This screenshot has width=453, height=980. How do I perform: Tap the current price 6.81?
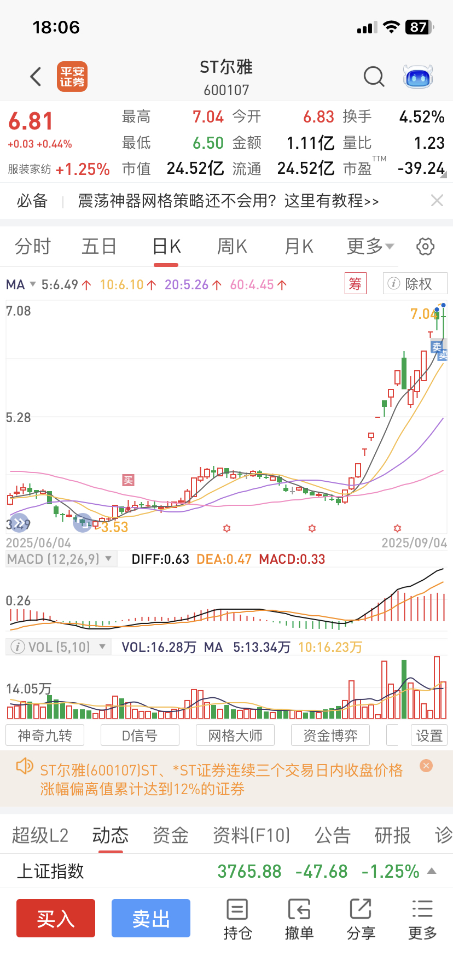(x=31, y=121)
